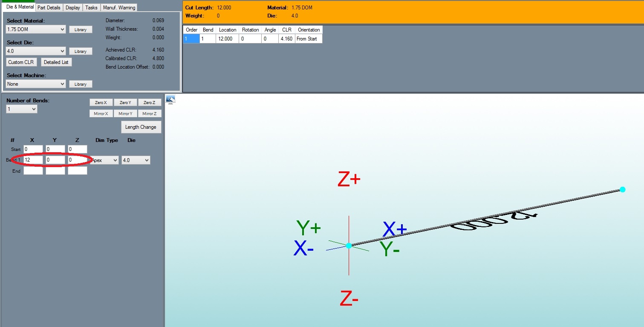This screenshot has width=644, height=327.
Task: Click the Zero X button
Action: pos(101,102)
